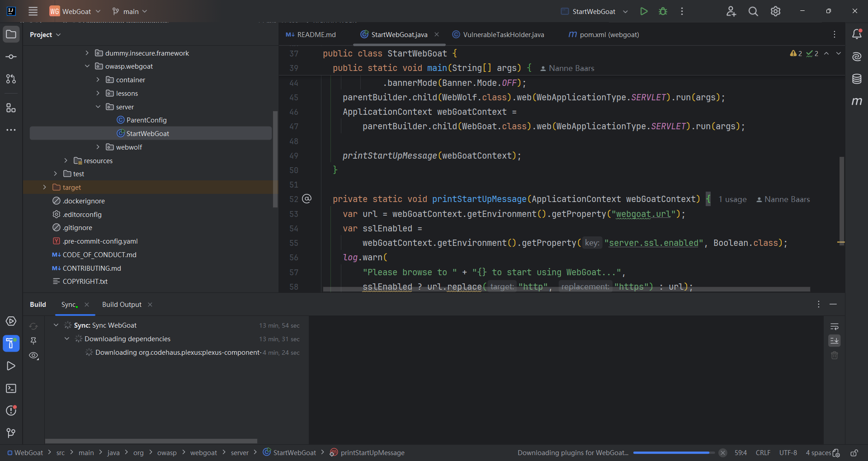Rerun sync in Build panel
Viewport: 868px width, 461px height.
[33, 326]
